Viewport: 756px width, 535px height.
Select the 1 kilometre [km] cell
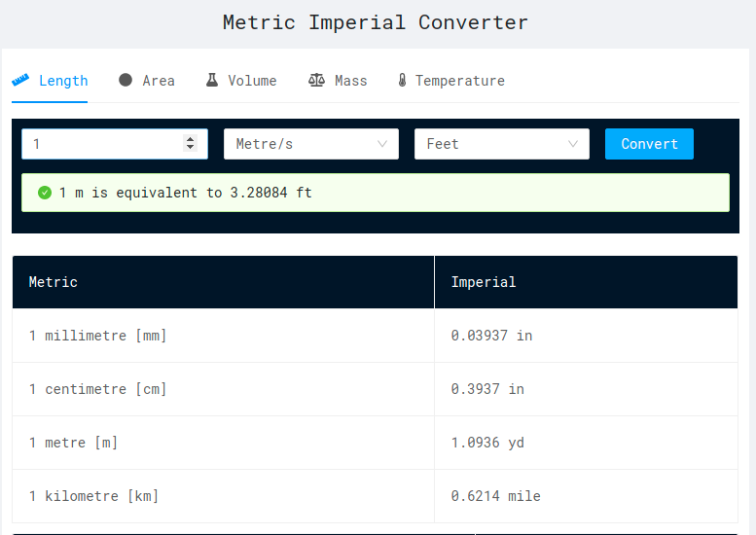point(223,496)
